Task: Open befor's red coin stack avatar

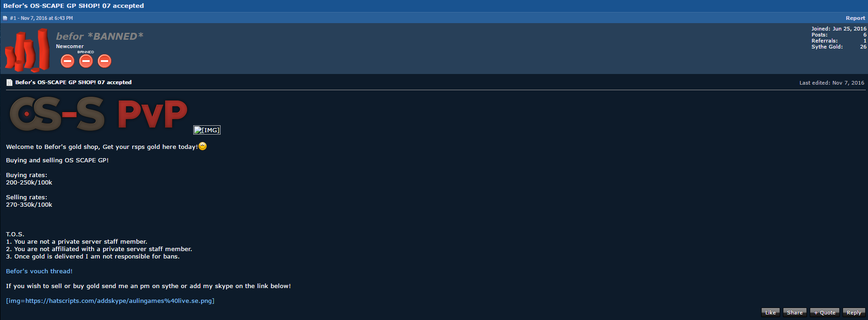Action: [27, 50]
